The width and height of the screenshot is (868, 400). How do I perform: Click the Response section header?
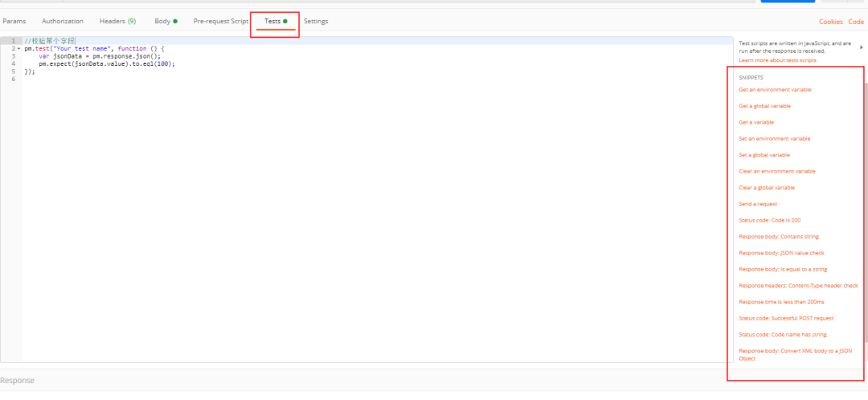tap(18, 380)
